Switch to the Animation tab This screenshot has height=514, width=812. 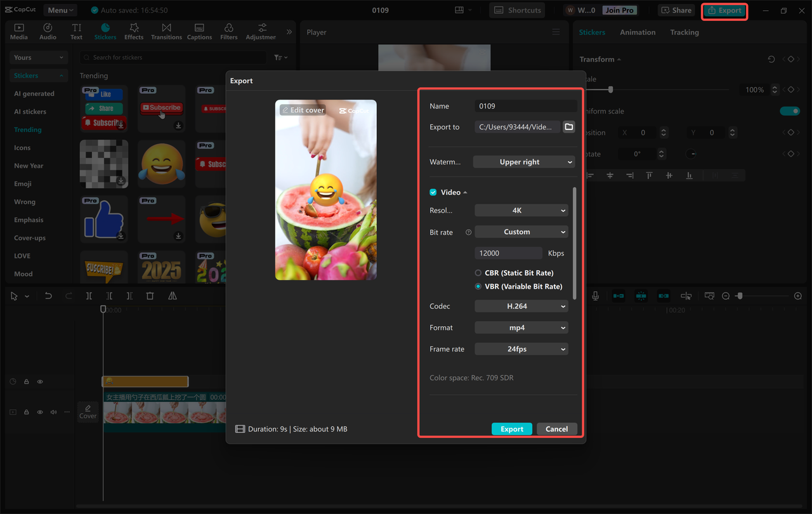click(x=638, y=32)
